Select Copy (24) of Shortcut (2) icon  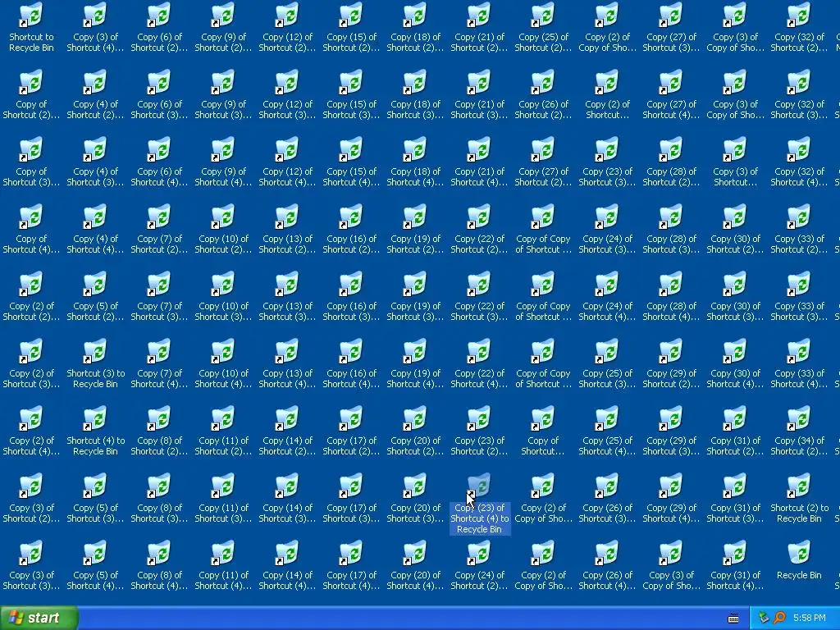(479, 565)
